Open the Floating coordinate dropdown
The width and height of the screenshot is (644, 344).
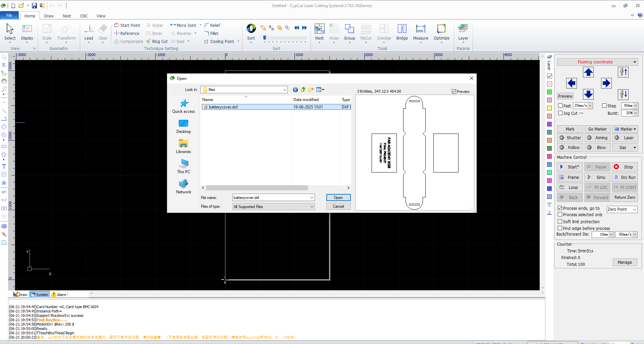tap(635, 62)
